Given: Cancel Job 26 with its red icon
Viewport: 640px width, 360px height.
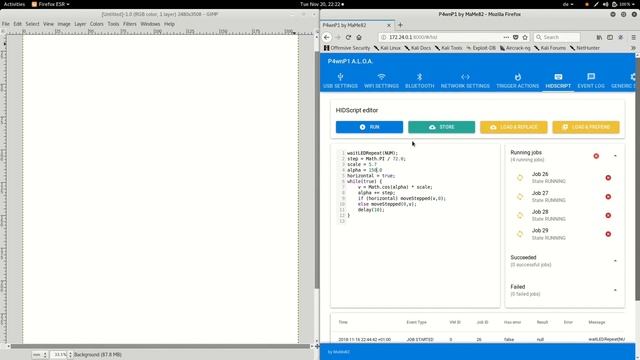Looking at the screenshot, I should 608,178.
